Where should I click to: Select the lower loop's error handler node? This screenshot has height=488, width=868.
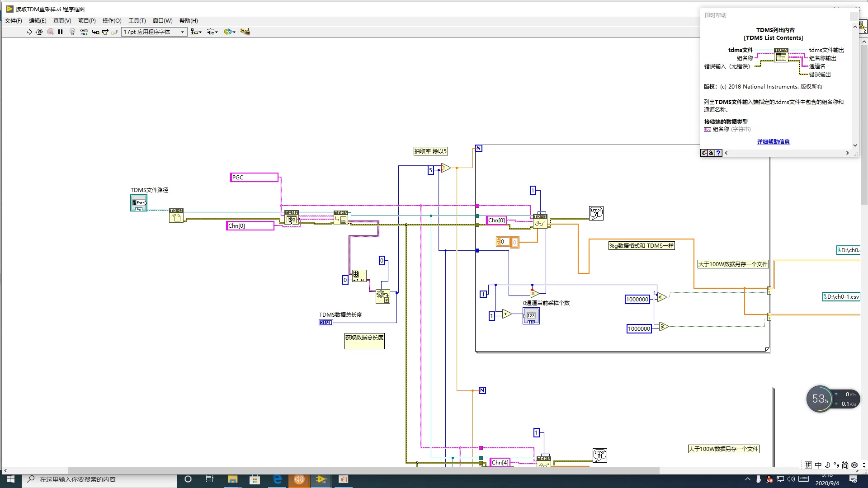click(x=600, y=455)
